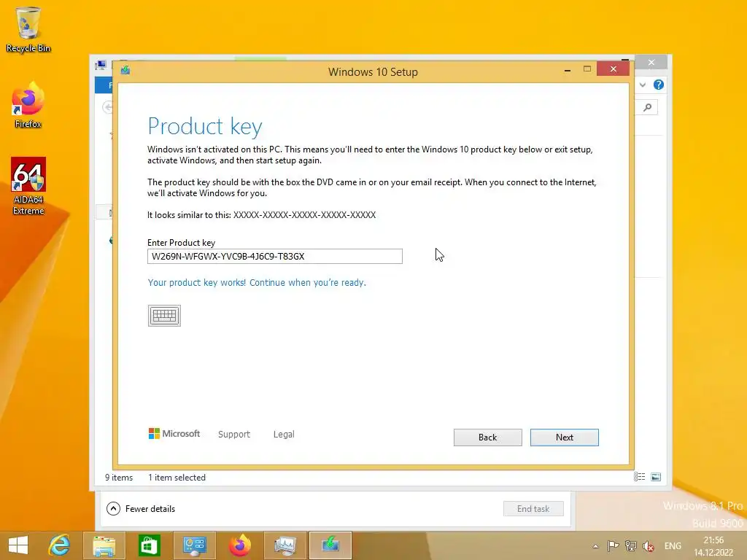Click File Explorer window system icon
The image size is (747, 560).
click(101, 65)
